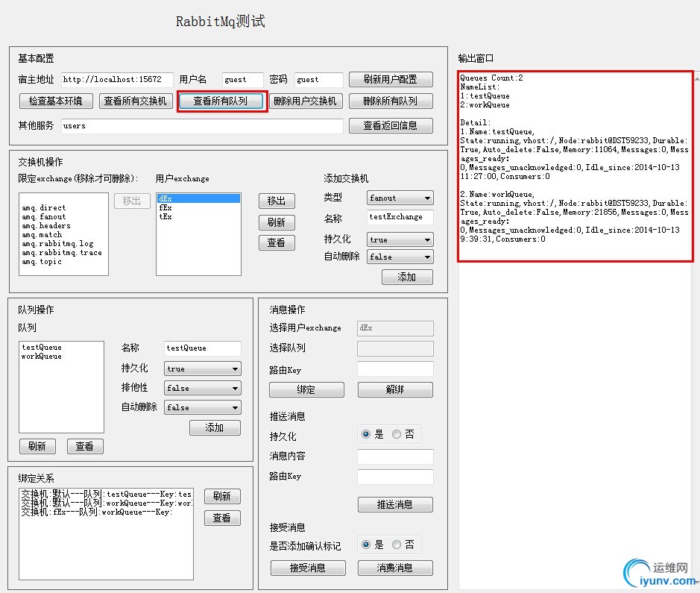Screen dimensions: 700x593
Task: Open the queue 排他性 false dropdown
Action: pyautogui.click(x=203, y=388)
